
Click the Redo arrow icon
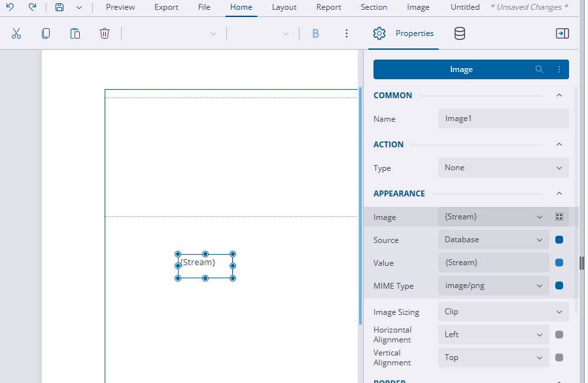tap(32, 7)
